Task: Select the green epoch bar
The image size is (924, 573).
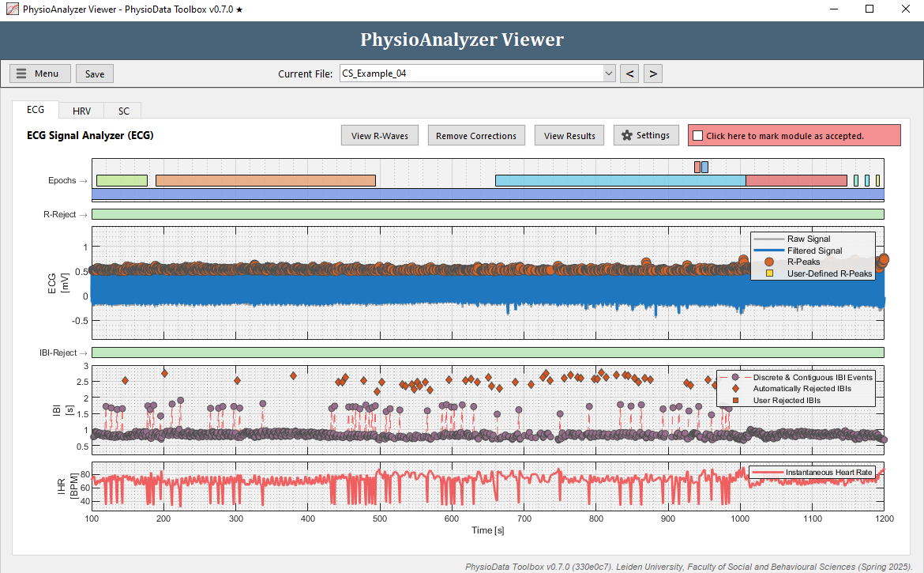Action: pyautogui.click(x=122, y=180)
